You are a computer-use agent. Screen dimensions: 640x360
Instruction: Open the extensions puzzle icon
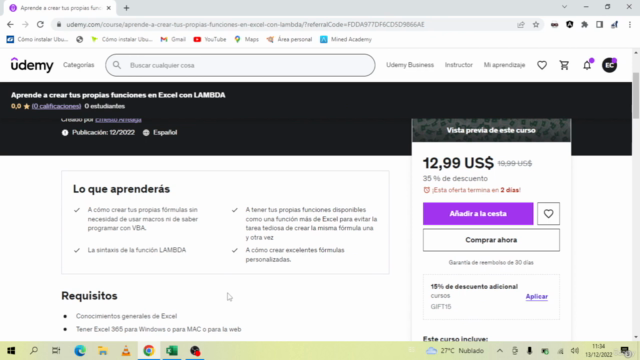584,24
